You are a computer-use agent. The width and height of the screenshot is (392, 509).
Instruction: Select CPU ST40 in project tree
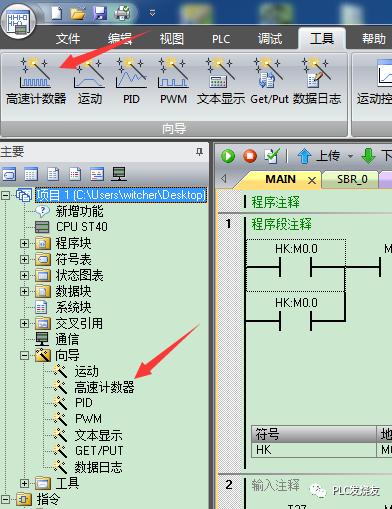pyautogui.click(x=82, y=227)
